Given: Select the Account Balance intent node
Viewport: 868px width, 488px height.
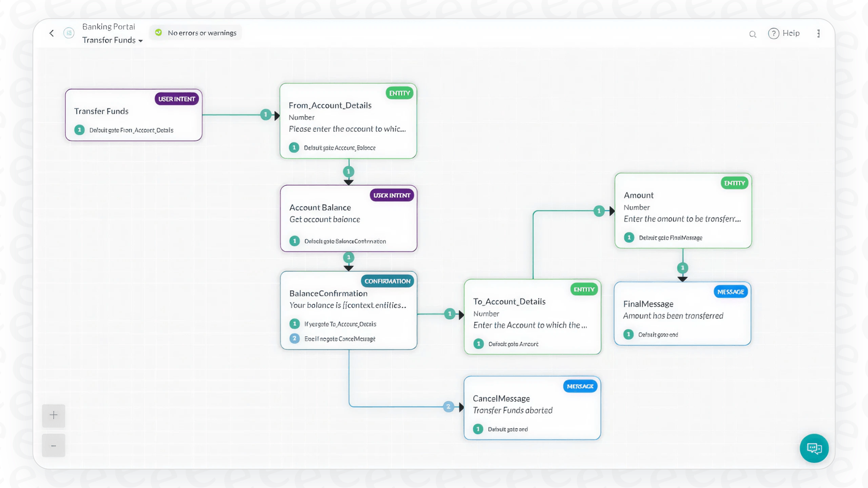Looking at the screenshot, I should tap(348, 213).
